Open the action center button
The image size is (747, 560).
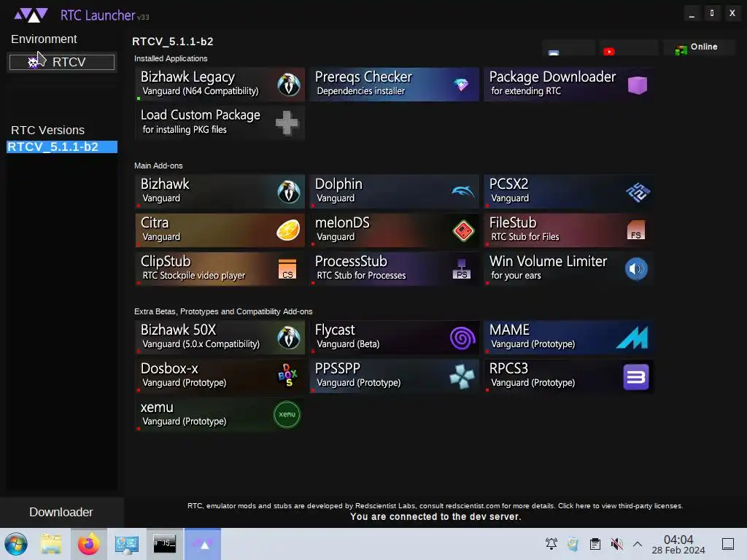(x=727, y=544)
